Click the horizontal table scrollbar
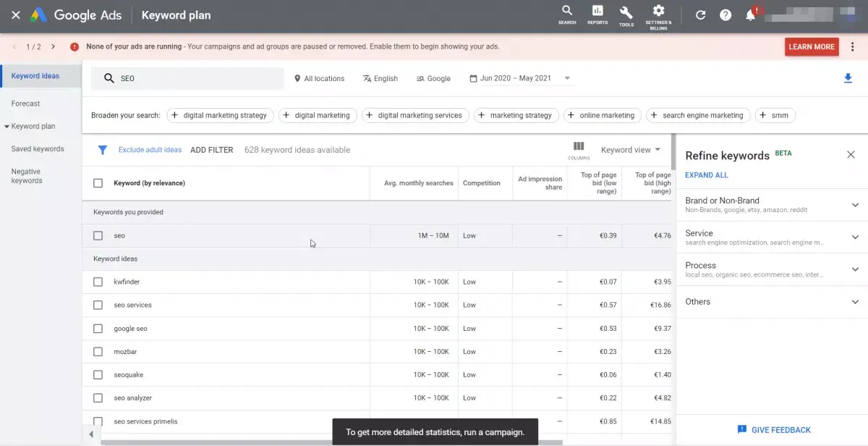This screenshot has height=446, width=868. click(331, 442)
